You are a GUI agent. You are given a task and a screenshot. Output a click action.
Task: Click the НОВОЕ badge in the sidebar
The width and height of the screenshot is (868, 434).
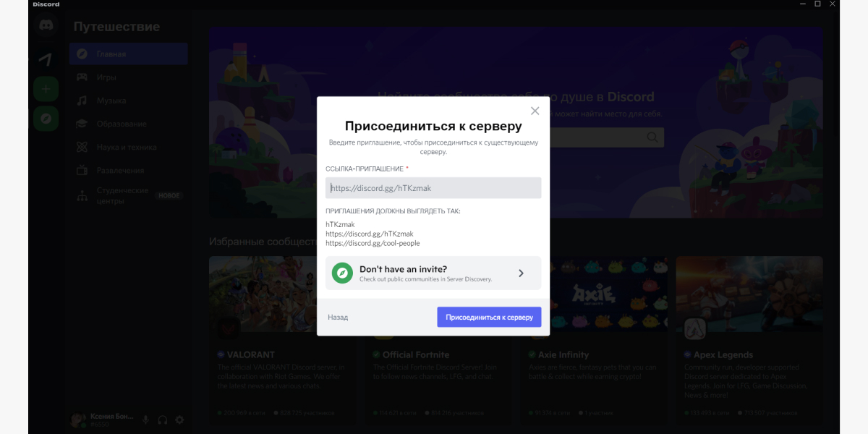(169, 195)
